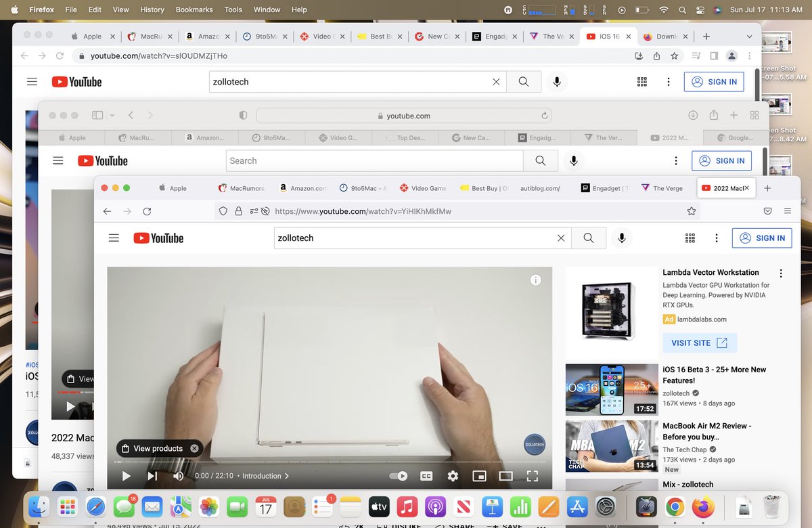Toggle Chrome side panel
Viewport: 812px width, 528px height.
(x=713, y=56)
